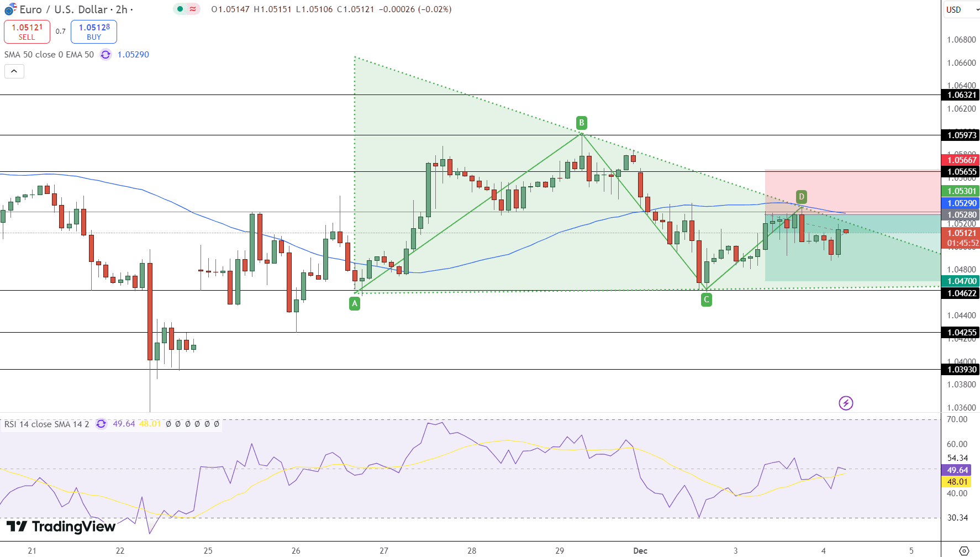Click the 1.05121 SELL button
Image resolution: width=980 pixels, height=557 pixels.
coord(27,31)
